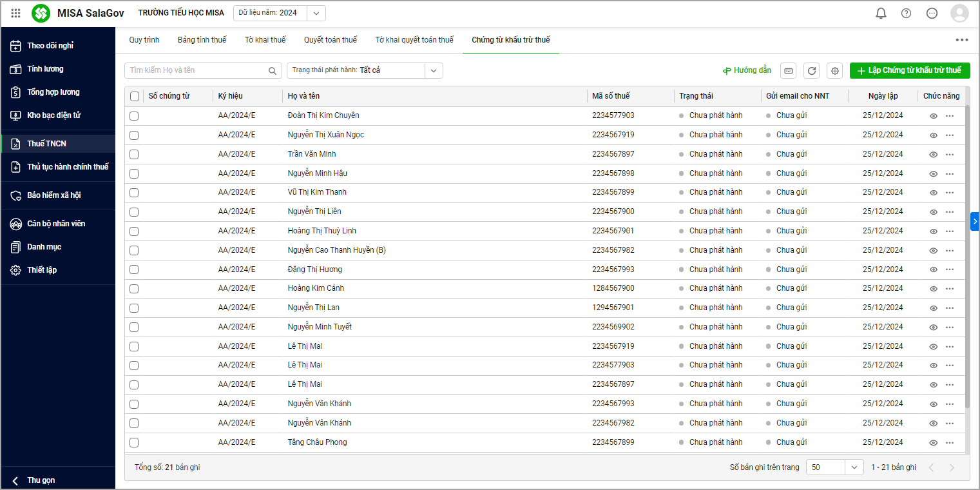Open the app launcher grid icon
The width and height of the screenshot is (980, 490).
16,14
